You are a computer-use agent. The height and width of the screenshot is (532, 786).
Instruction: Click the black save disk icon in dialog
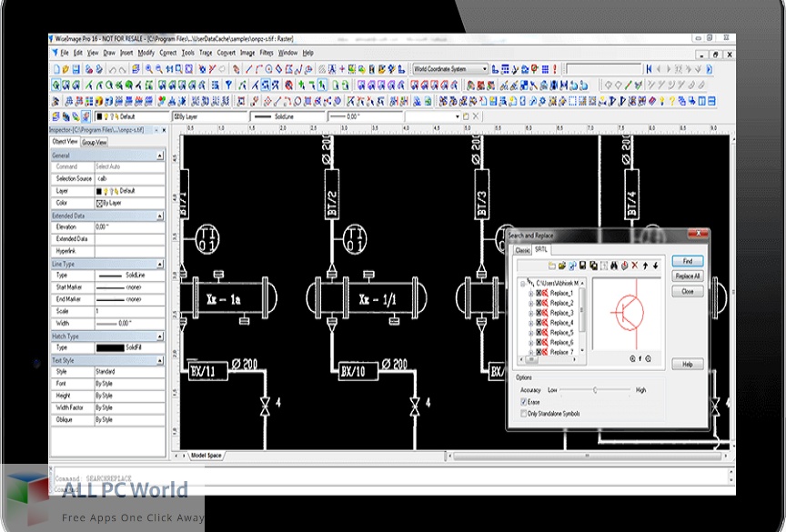click(x=583, y=266)
